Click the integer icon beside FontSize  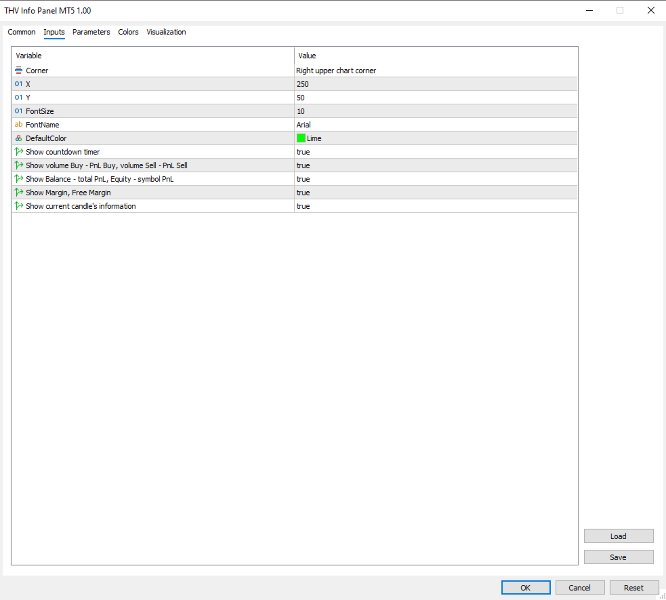click(18, 111)
